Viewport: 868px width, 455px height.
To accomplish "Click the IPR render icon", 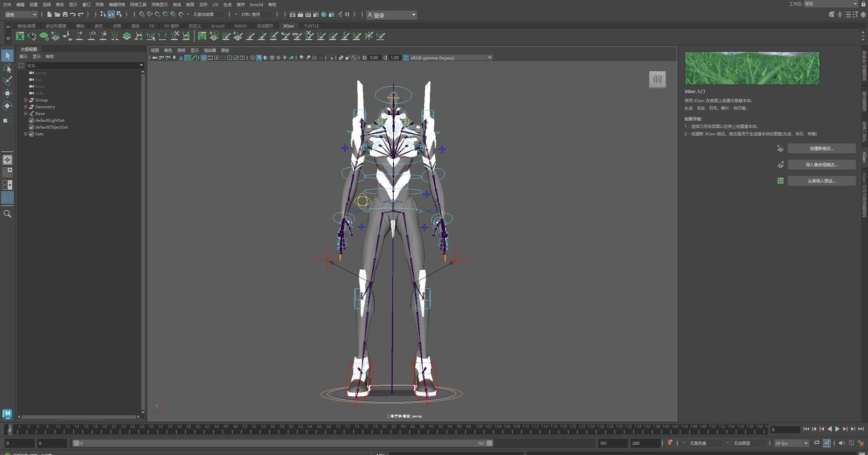I will coord(308,14).
